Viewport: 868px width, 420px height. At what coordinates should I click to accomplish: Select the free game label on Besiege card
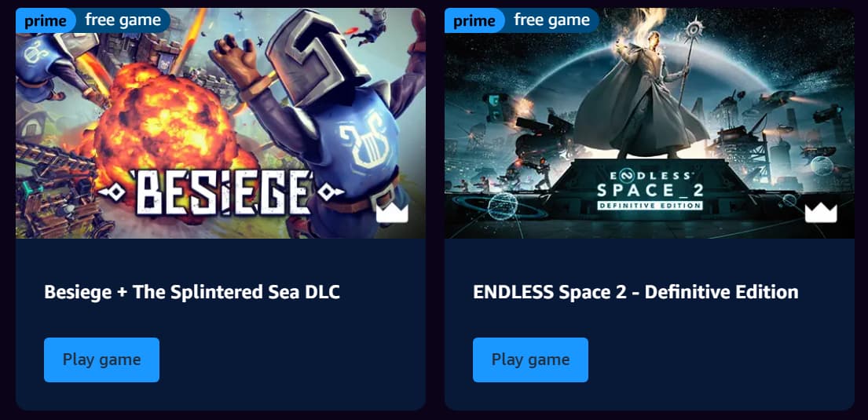pos(123,20)
